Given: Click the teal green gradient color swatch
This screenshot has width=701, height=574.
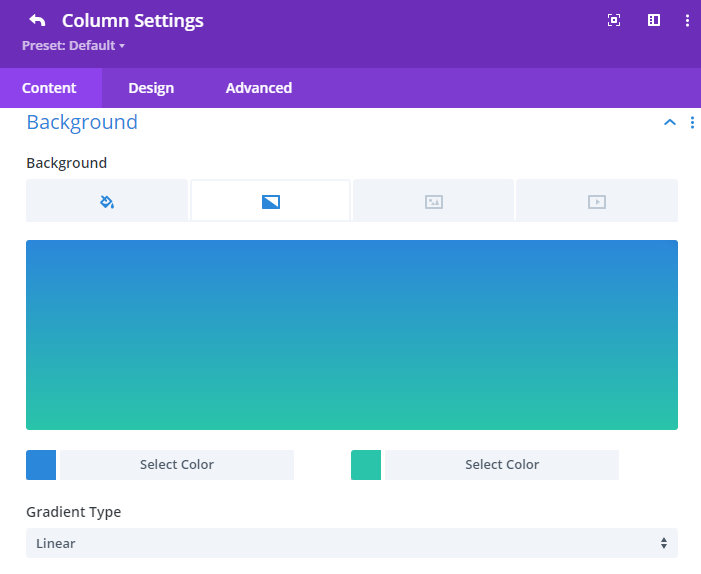Looking at the screenshot, I should (x=366, y=465).
